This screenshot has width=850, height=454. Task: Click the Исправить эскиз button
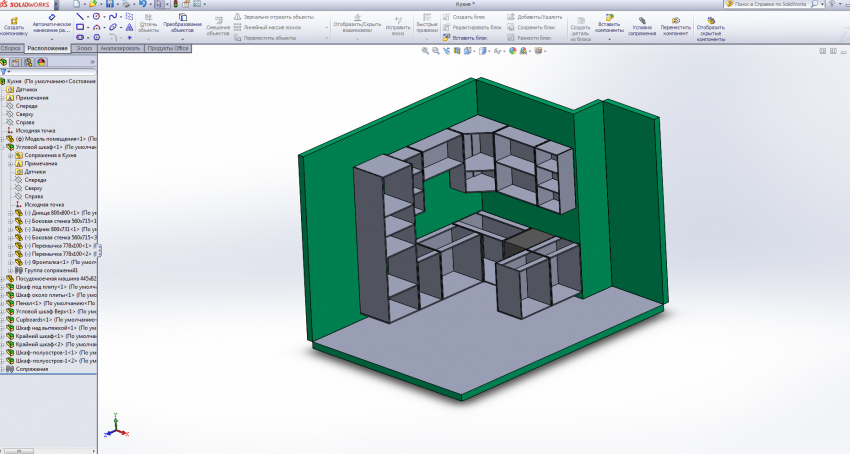tap(398, 26)
